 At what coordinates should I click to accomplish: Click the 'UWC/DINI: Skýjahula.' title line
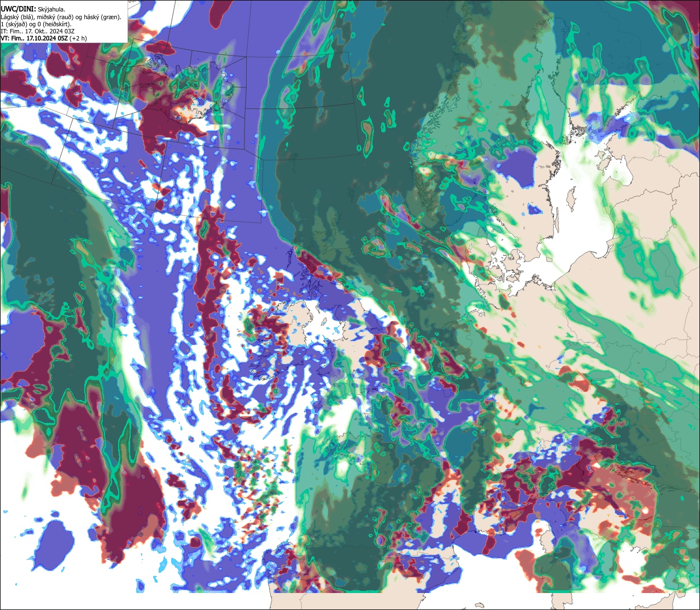[33, 9]
